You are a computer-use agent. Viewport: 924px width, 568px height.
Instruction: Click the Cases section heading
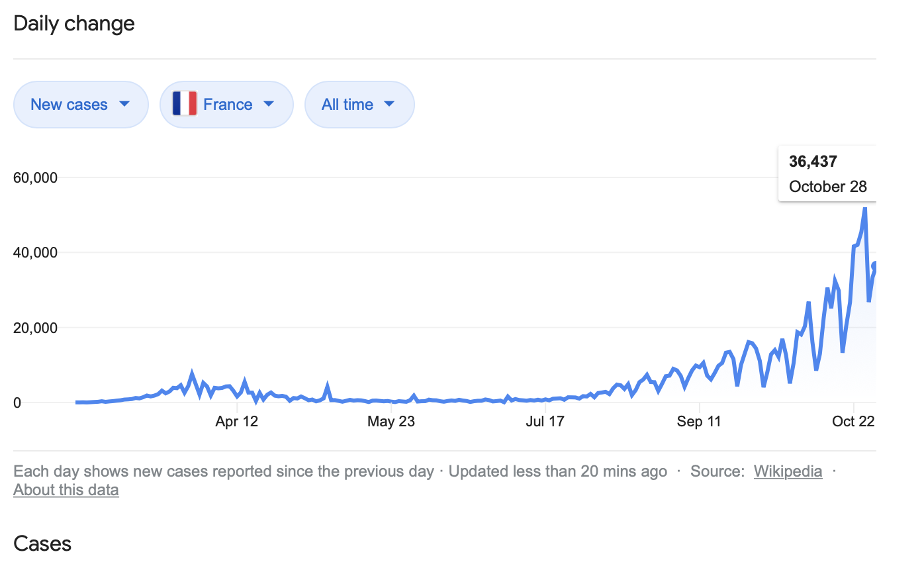[x=42, y=544]
